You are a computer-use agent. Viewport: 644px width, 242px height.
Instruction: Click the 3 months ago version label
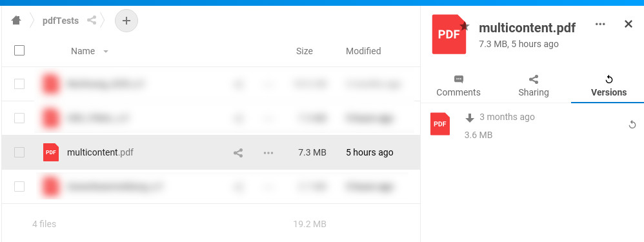[x=507, y=117]
